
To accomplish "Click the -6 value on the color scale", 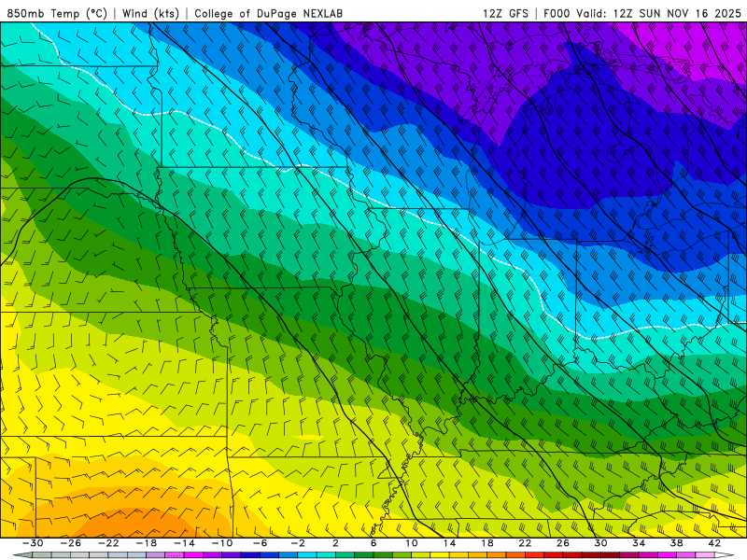I will tap(261, 543).
